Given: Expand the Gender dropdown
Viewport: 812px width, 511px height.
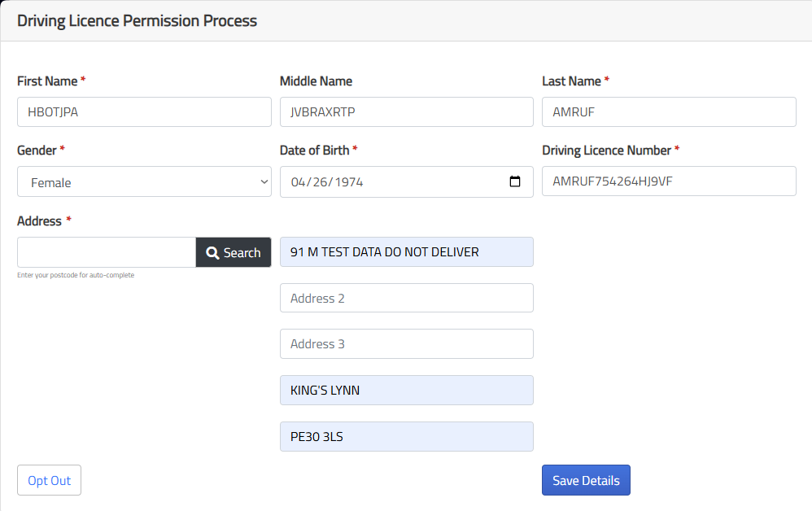Looking at the screenshot, I should pyautogui.click(x=144, y=182).
